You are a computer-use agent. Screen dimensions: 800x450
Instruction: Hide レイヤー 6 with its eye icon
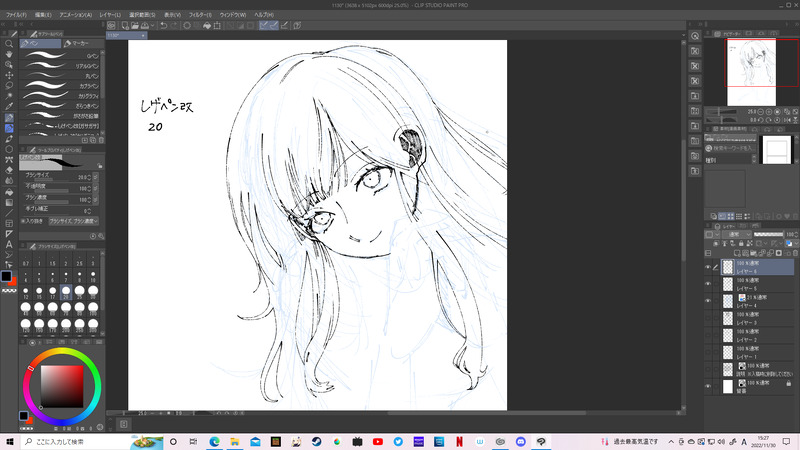[708, 267]
